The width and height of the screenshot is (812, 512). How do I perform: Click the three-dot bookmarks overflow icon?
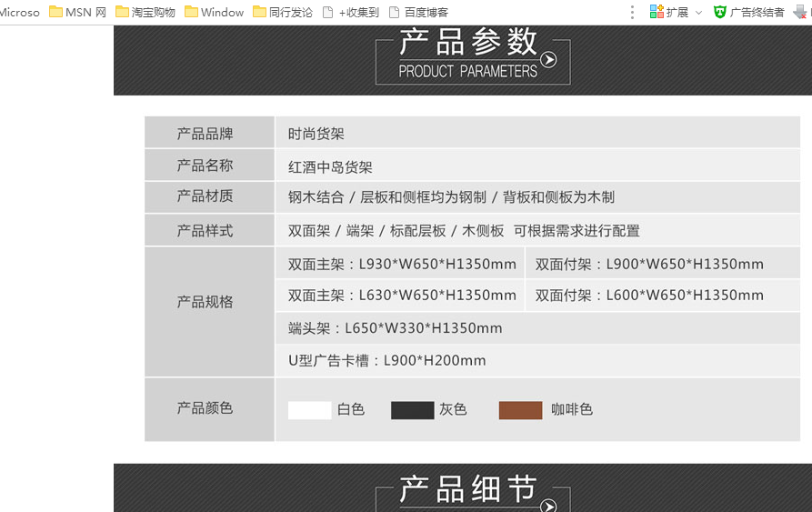pyautogui.click(x=632, y=13)
